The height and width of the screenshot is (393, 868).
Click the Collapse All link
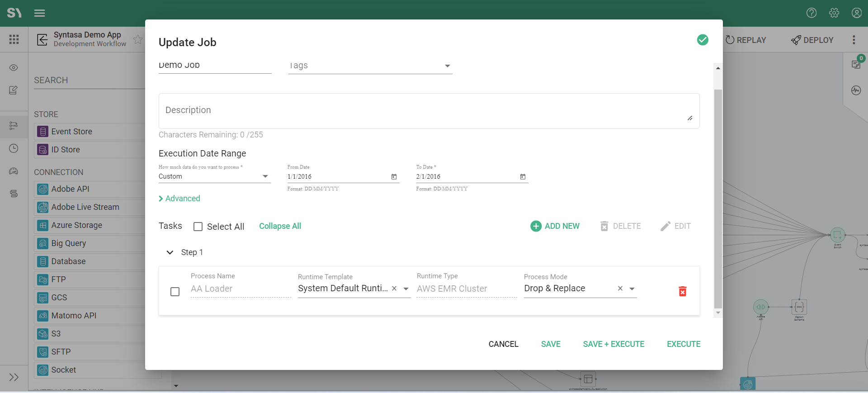pos(280,226)
